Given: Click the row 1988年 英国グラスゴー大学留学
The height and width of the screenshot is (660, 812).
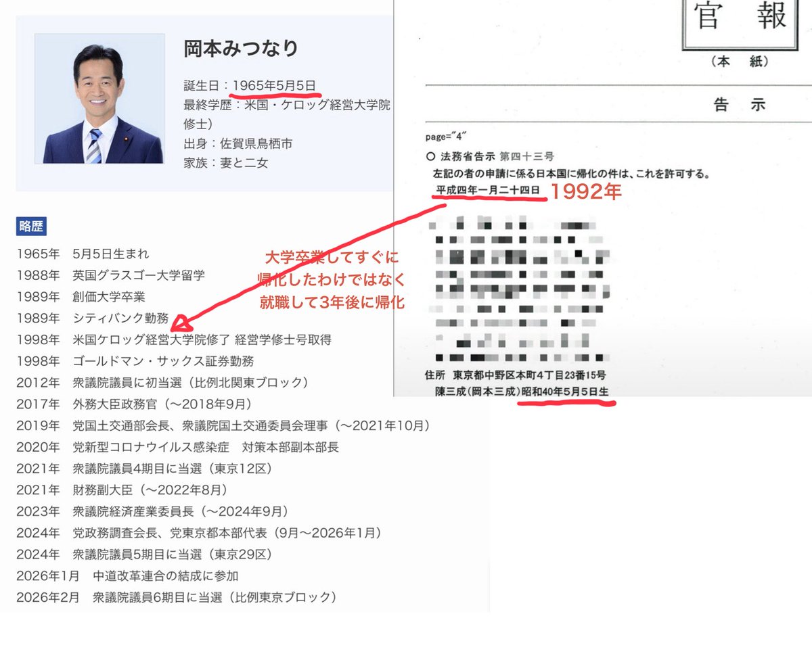Looking at the screenshot, I should coord(110,275).
